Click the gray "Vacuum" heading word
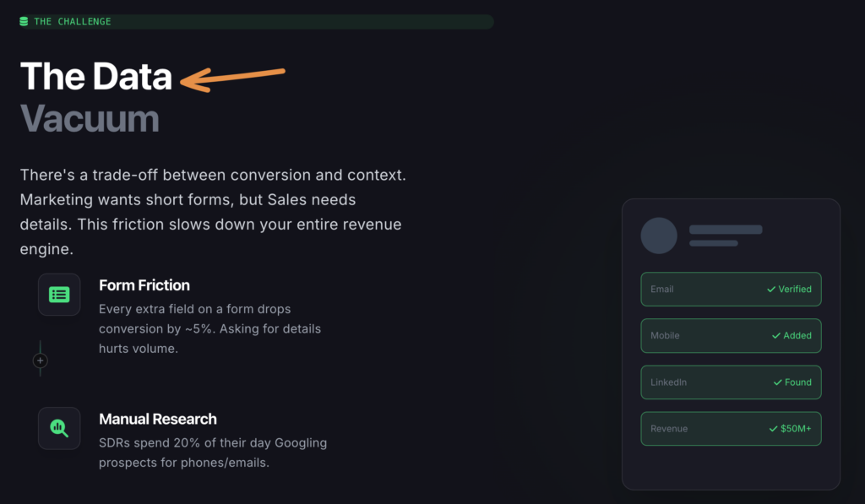The height and width of the screenshot is (504, 865). tap(90, 118)
